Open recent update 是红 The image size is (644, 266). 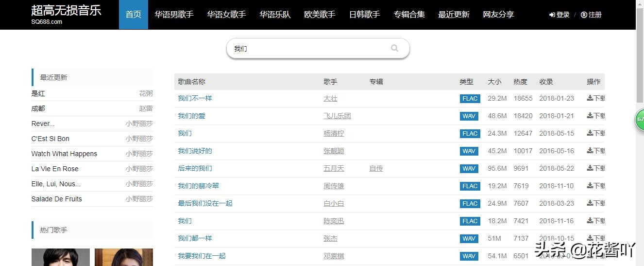pos(38,93)
